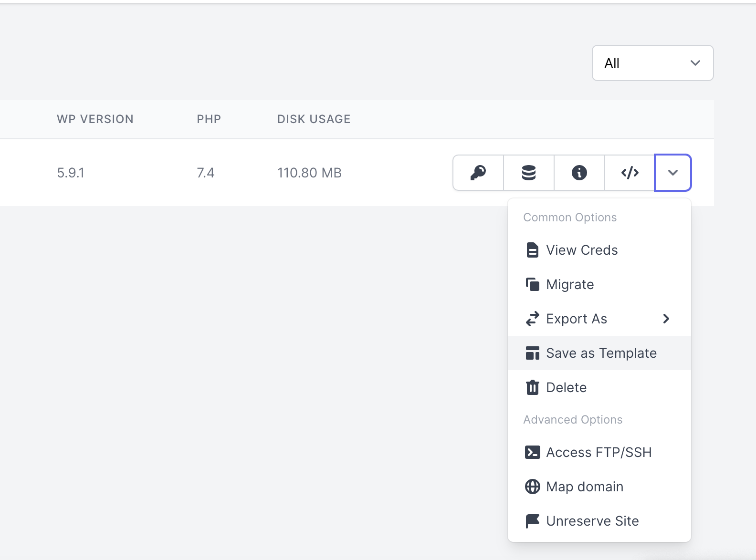Click the info circle icon
The width and height of the screenshot is (756, 560).
[x=579, y=173]
